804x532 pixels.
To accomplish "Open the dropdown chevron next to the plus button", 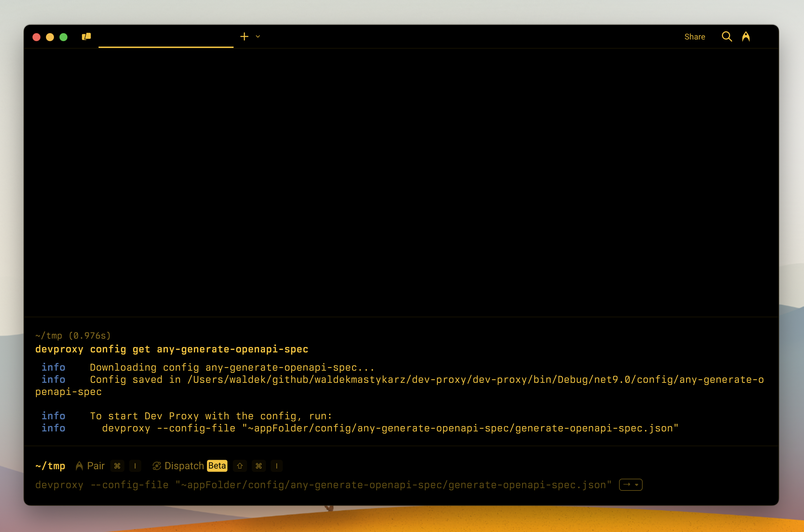I will click(257, 36).
